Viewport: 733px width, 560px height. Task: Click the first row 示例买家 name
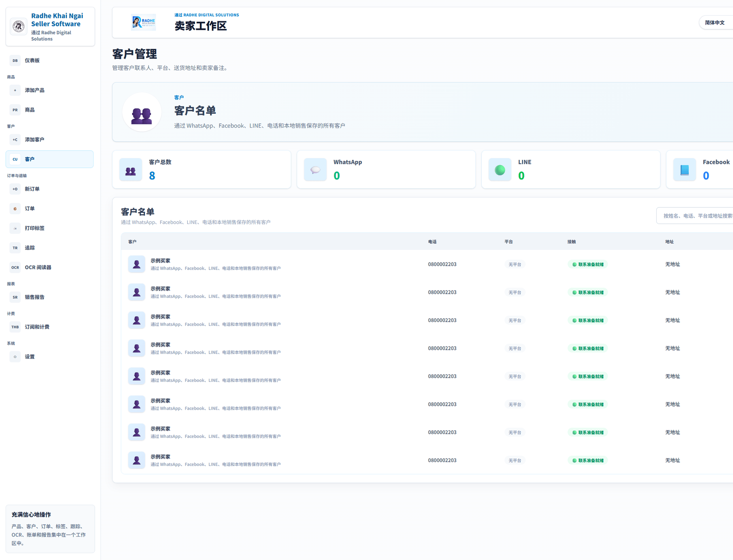click(x=160, y=261)
